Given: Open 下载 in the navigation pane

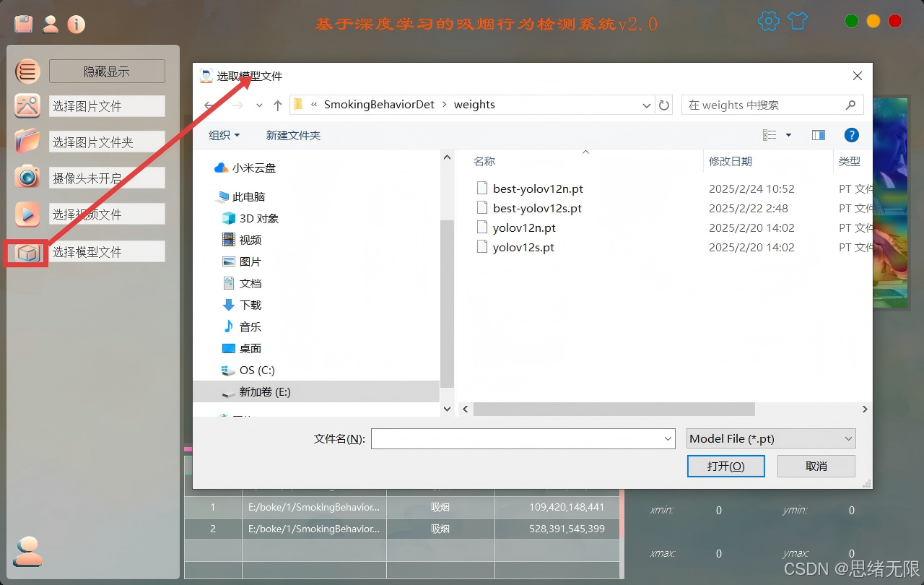Looking at the screenshot, I should 242,305.
